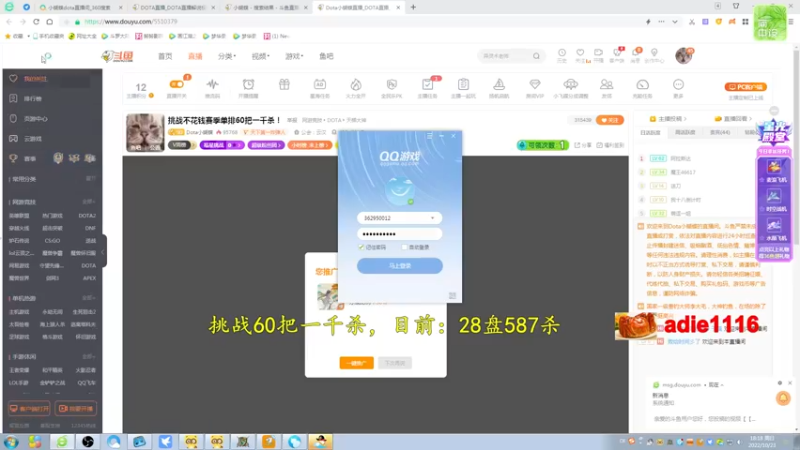Click the streamer cat avatar

(x=145, y=133)
